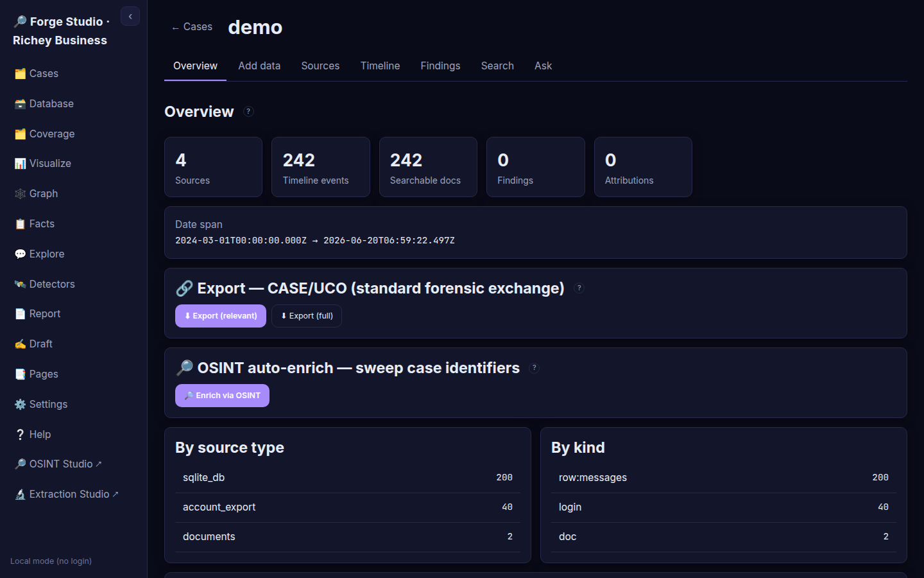Open the Database sidebar icon

[20, 104]
